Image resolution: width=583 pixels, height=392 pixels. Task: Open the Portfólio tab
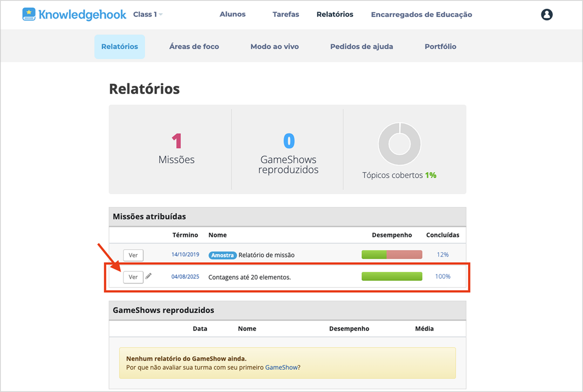440,47
